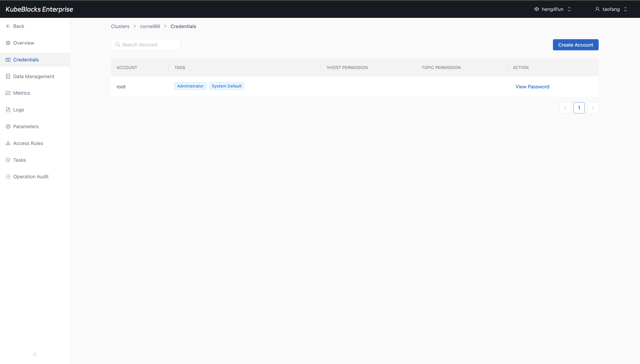Open Operation Audit page
The width and height of the screenshot is (640, 364).
(x=35, y=177)
